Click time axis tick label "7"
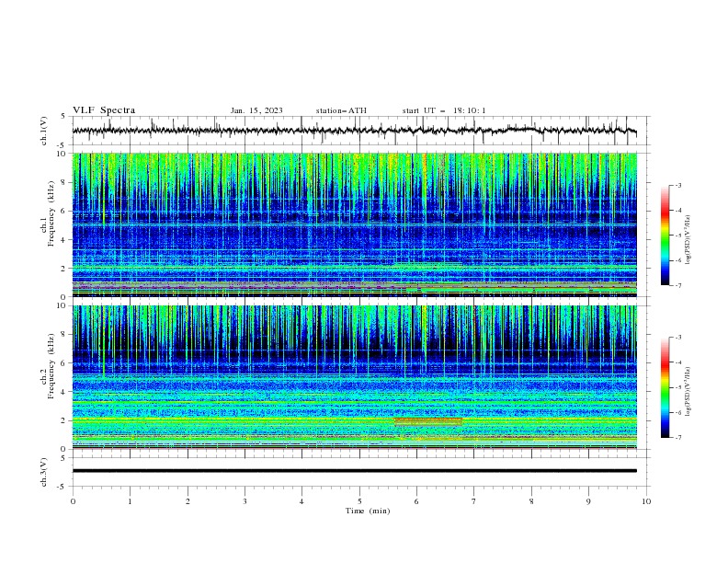 point(474,501)
